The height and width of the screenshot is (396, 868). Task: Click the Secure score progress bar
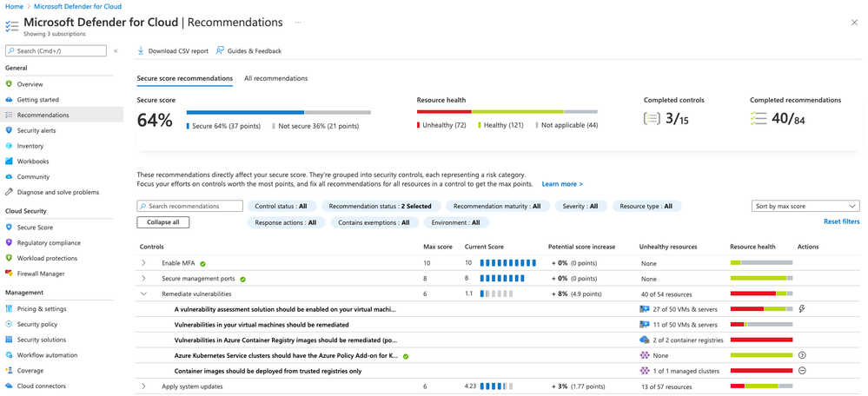(278, 112)
